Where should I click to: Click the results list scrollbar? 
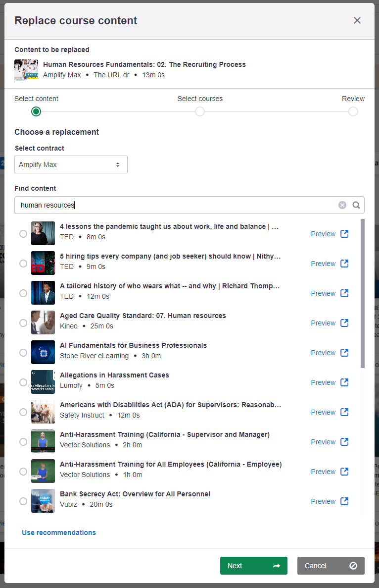[363, 293]
